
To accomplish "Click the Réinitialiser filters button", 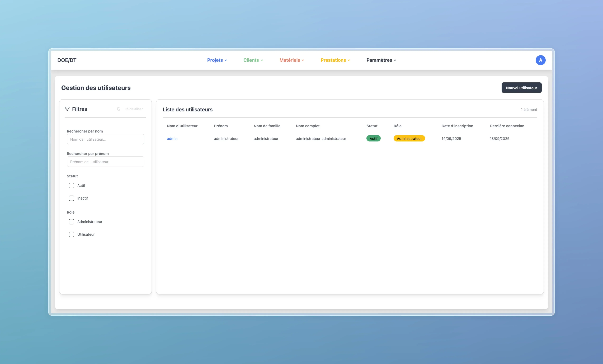I will [133, 109].
